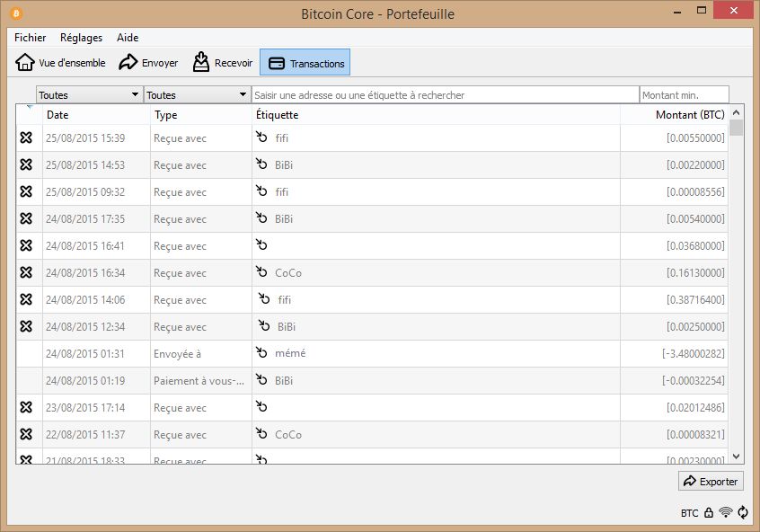Click the wallet lock icon in status bar
760x532 pixels.
pos(709,513)
